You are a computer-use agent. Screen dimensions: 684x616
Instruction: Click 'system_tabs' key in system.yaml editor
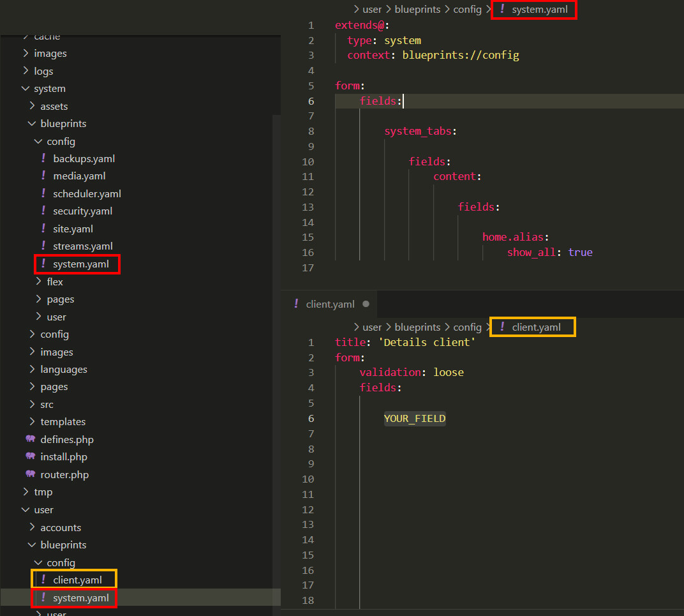pos(417,131)
